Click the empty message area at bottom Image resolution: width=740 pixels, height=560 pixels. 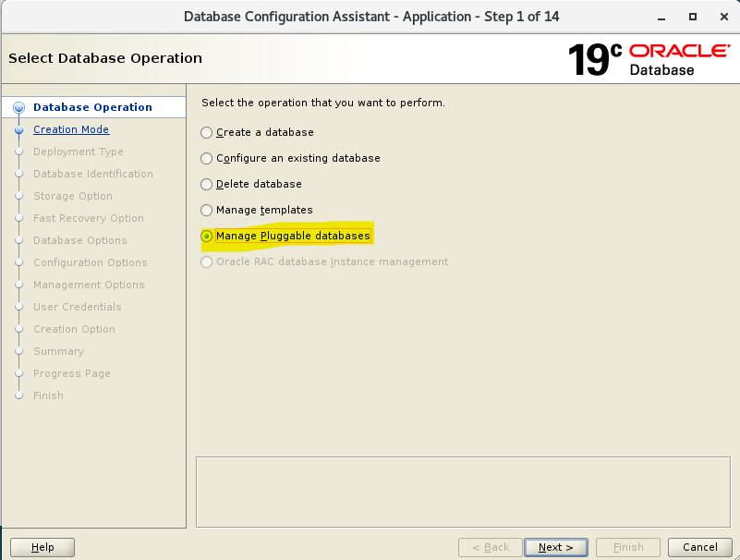463,492
